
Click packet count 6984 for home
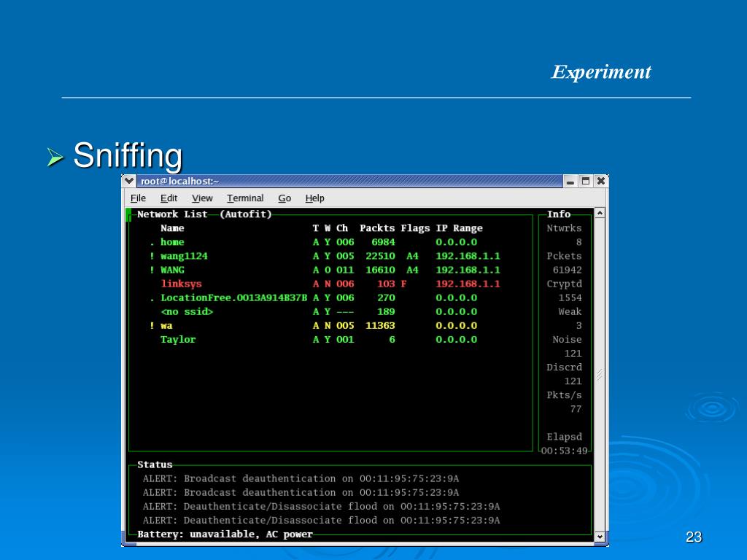coord(383,242)
